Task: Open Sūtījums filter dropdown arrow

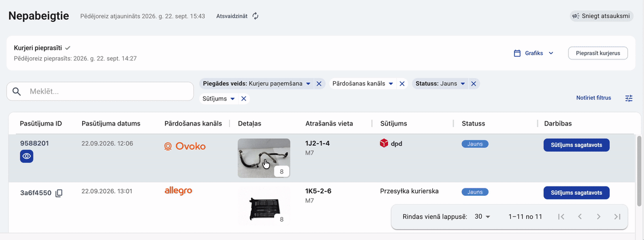Action: 233,98
